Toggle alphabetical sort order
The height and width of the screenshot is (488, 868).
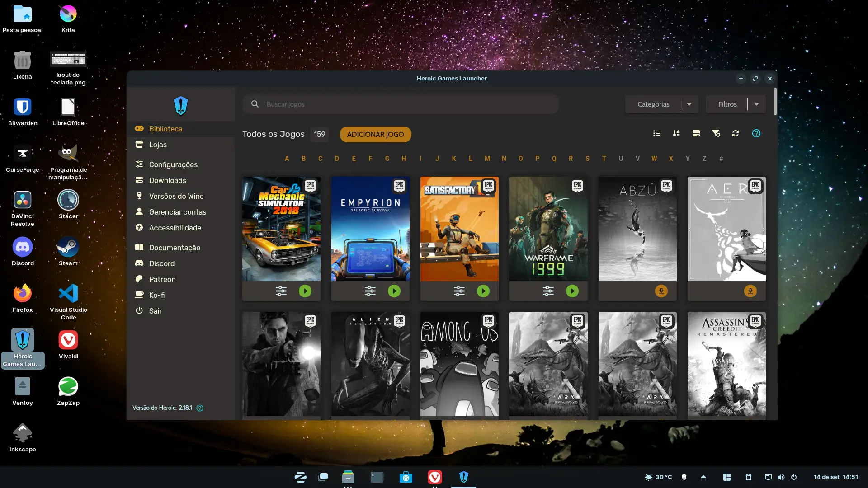(x=676, y=133)
